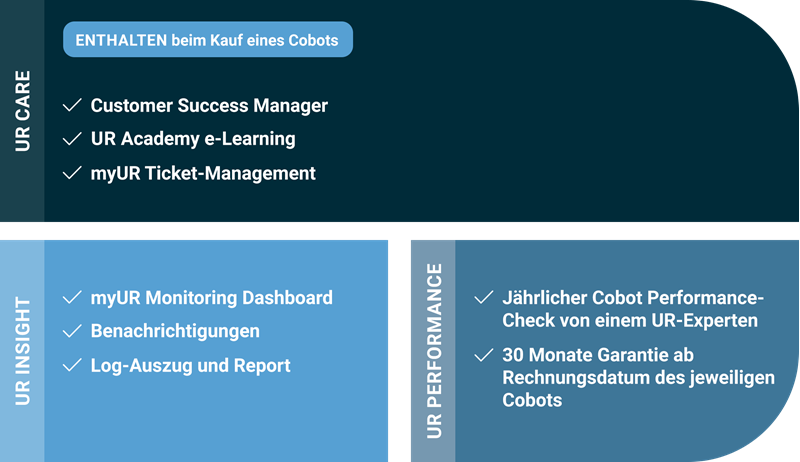
Task: Click Jährlicher Cobot Performance-Check text
Action: [x=630, y=309]
